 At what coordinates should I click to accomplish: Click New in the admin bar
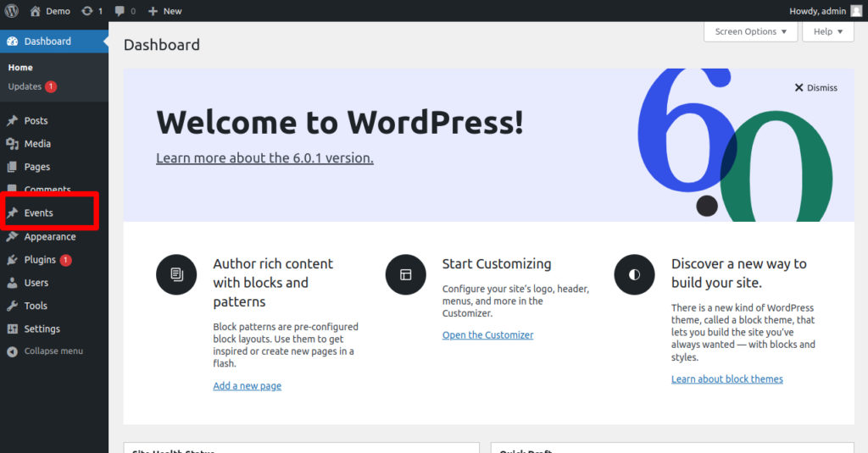coord(172,11)
